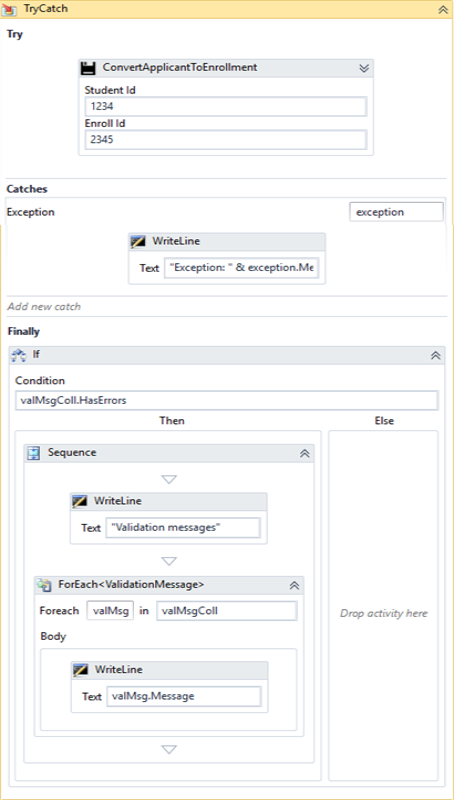This screenshot has width=454, height=800.
Task: Click the ForEach<ValidationMessage> title text
Action: (132, 585)
